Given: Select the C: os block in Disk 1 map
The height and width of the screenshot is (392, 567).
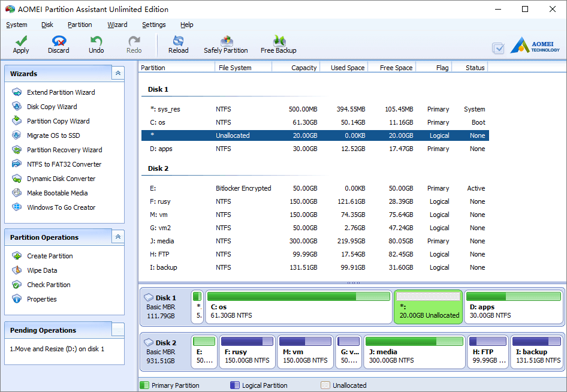Looking at the screenshot, I should pos(298,307).
